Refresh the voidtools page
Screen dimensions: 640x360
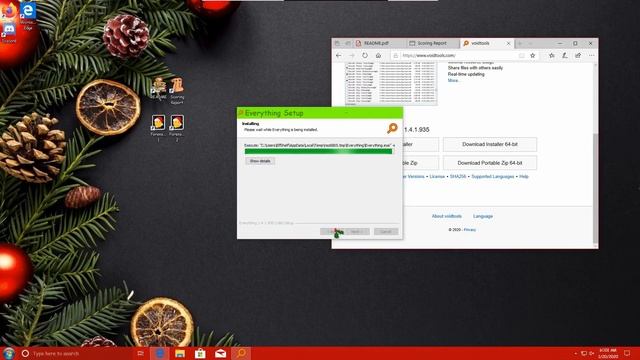pos(365,56)
